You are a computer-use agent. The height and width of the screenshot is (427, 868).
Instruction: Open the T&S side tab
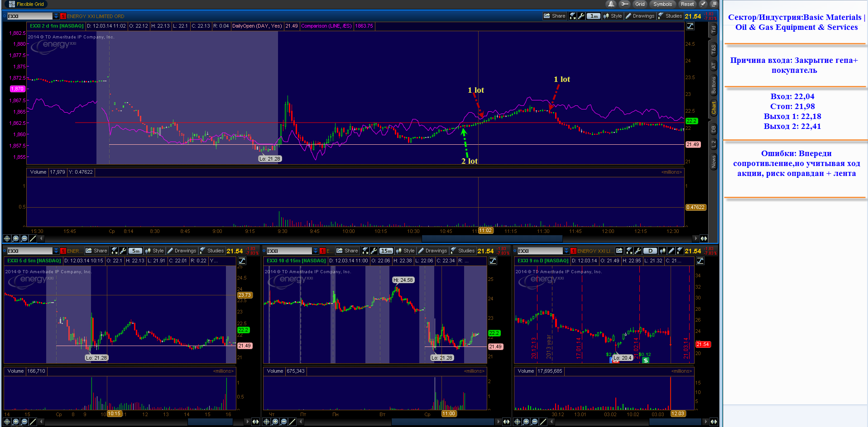[714, 49]
